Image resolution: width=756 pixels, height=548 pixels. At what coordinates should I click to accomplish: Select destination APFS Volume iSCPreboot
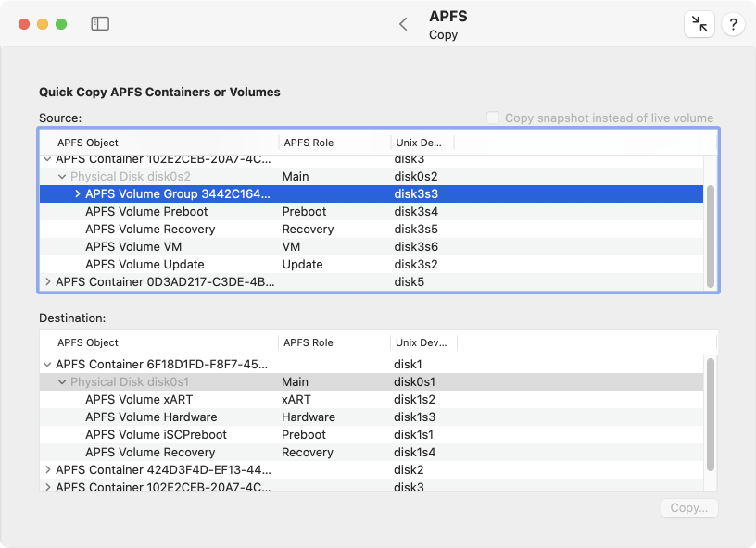pos(372,434)
